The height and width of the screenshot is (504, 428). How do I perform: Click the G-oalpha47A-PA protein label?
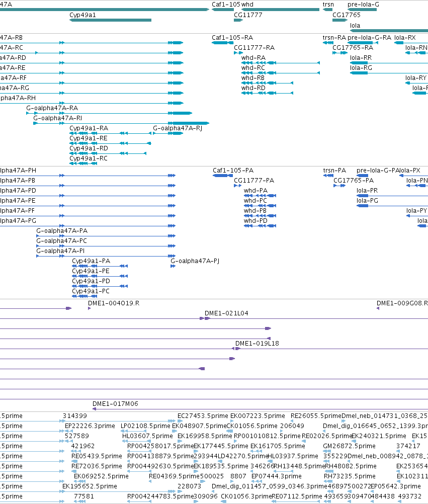(62, 231)
